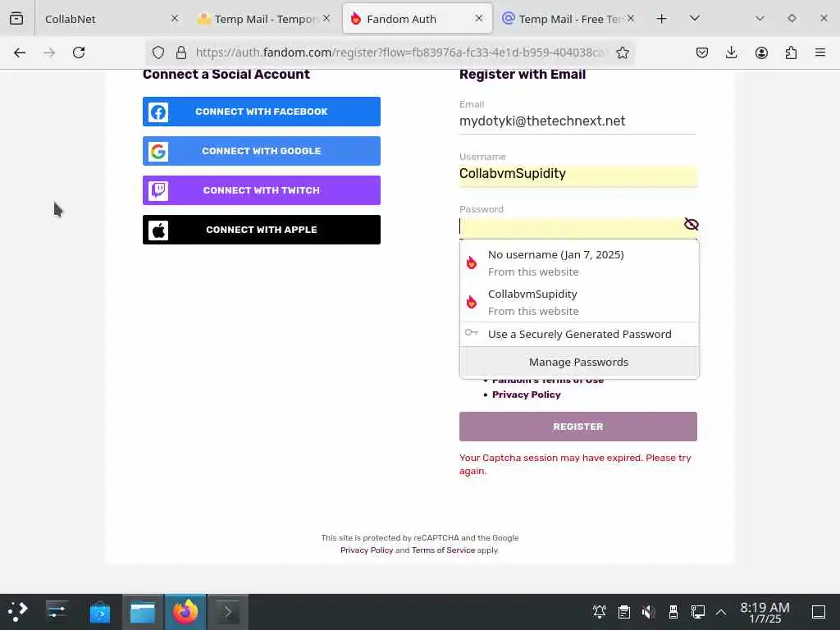Click the address bar URL

(x=399, y=52)
